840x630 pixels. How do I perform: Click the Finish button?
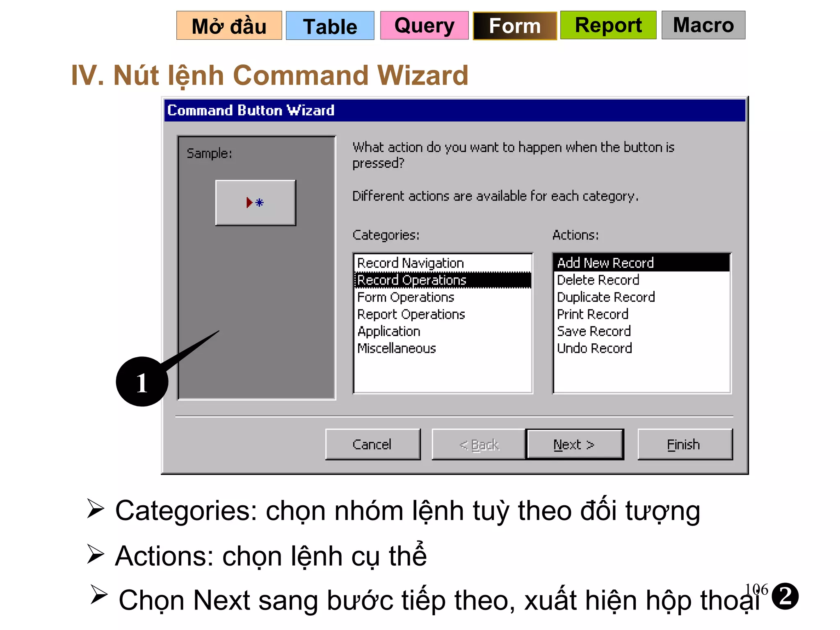[x=685, y=445]
